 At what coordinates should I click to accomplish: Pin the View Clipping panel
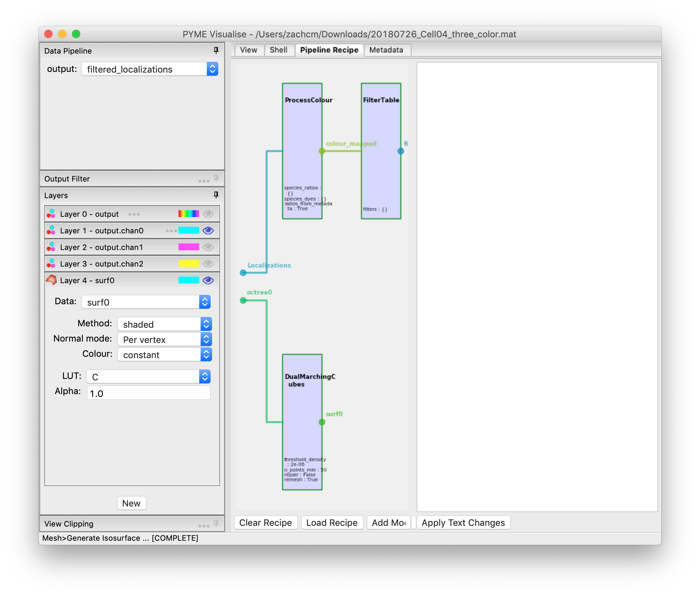click(x=215, y=523)
